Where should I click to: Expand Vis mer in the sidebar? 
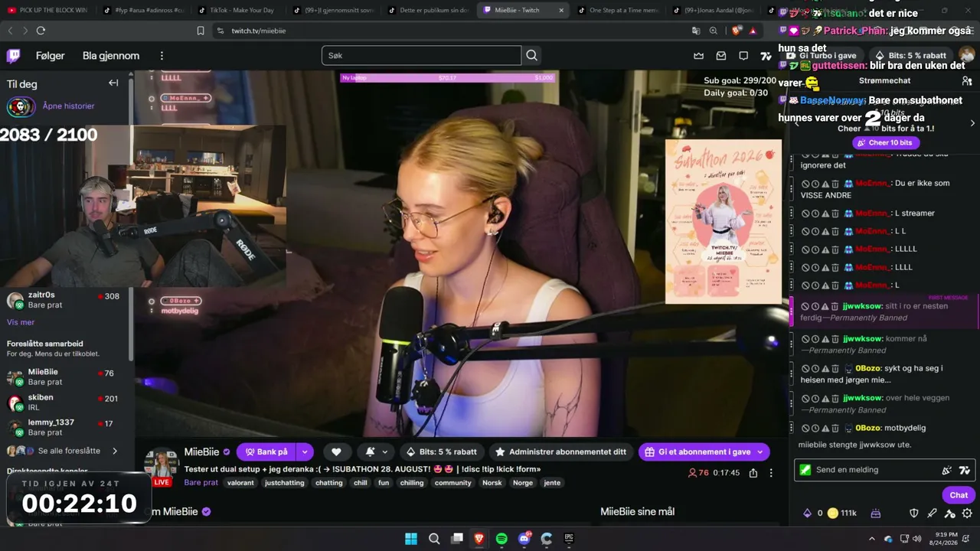(21, 322)
